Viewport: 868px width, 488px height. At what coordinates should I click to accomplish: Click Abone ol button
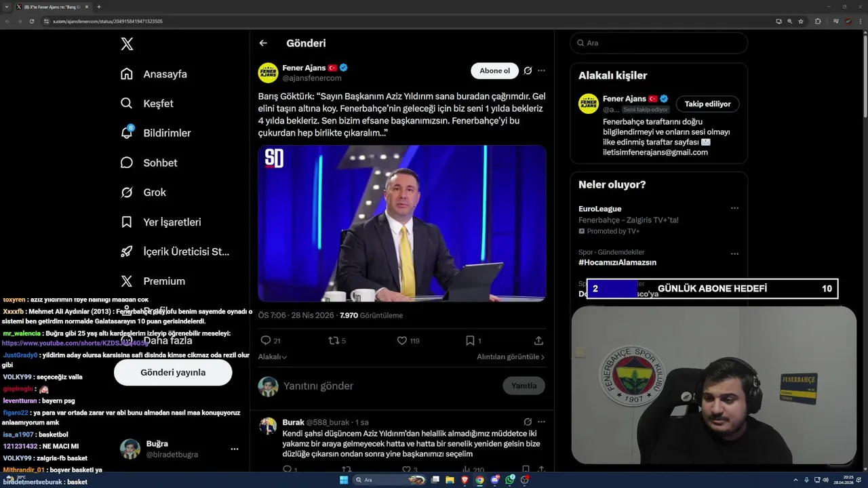pyautogui.click(x=494, y=70)
